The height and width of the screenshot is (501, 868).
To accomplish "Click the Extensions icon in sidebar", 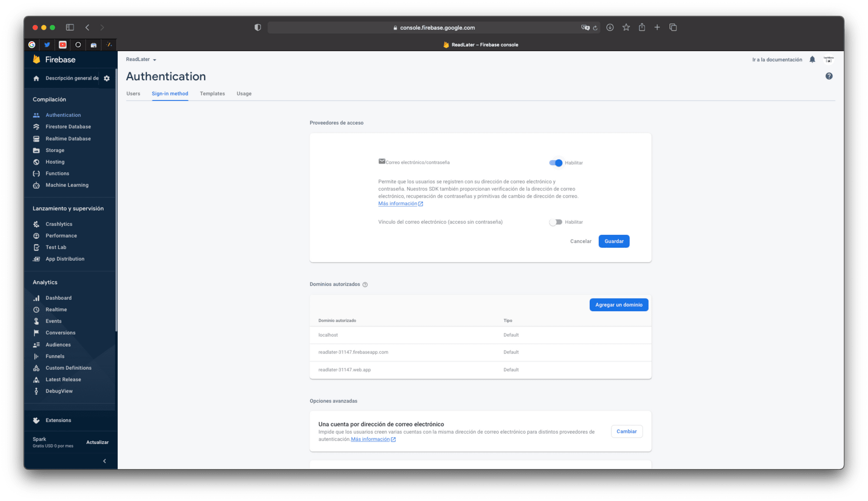I will 37,419.
